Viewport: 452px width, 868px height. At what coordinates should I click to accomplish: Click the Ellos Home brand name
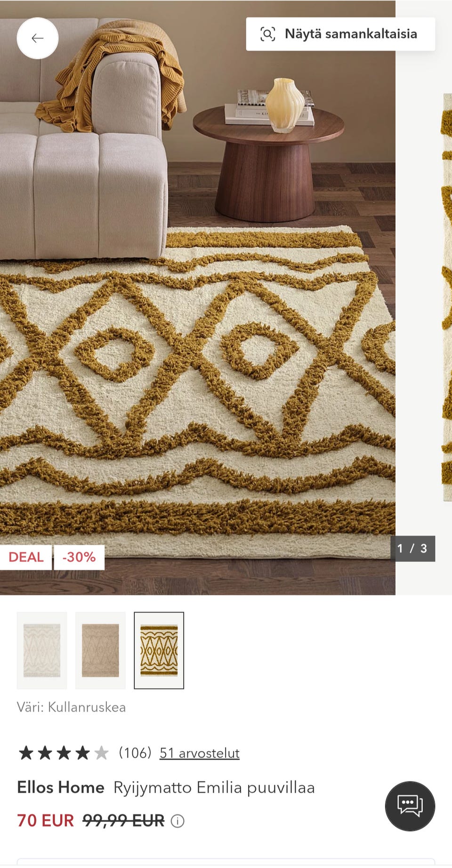tap(61, 788)
